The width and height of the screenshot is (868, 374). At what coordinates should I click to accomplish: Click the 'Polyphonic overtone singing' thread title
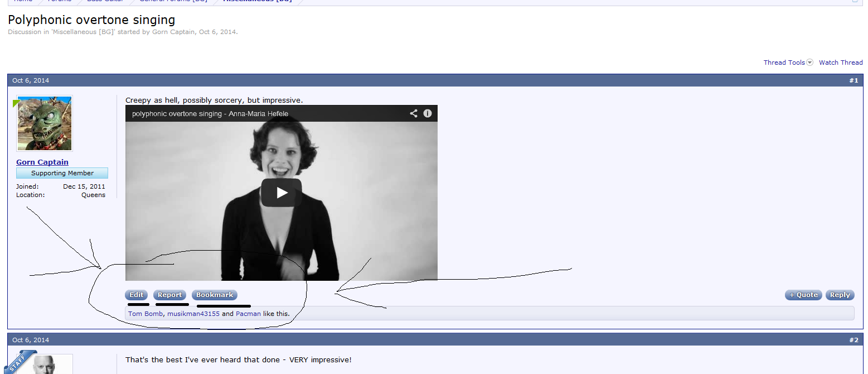point(91,20)
